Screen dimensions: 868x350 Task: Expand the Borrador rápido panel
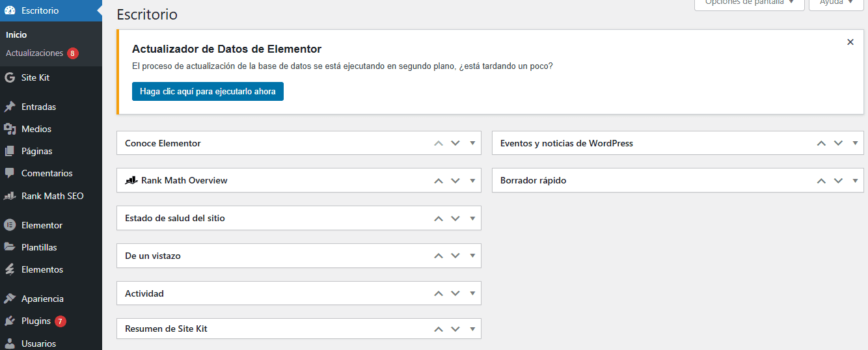point(855,181)
